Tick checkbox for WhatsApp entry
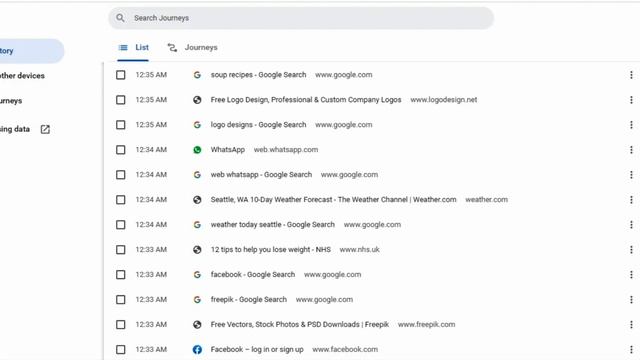This screenshot has height=360, width=640. tap(120, 150)
